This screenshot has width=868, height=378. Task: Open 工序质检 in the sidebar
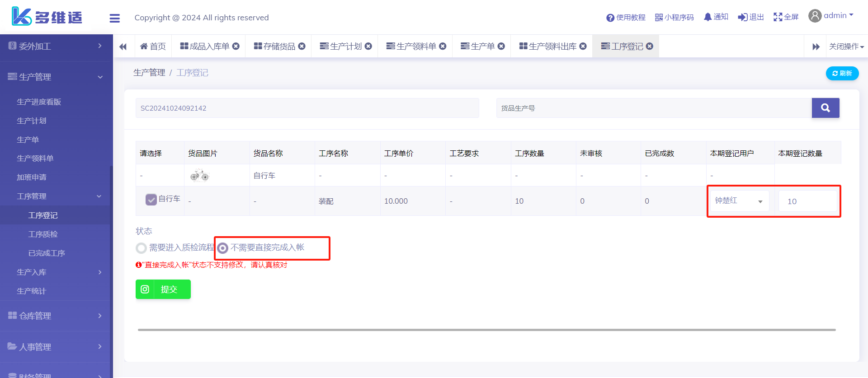coord(43,234)
